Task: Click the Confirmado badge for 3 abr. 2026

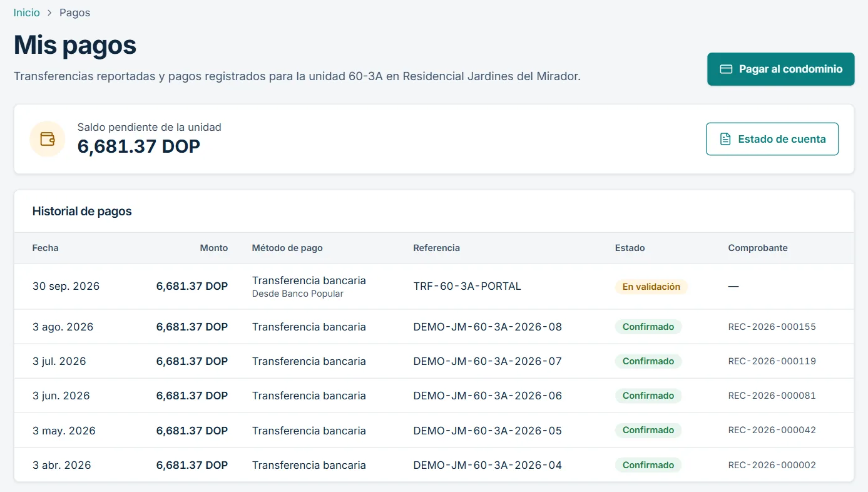Action: pos(648,465)
